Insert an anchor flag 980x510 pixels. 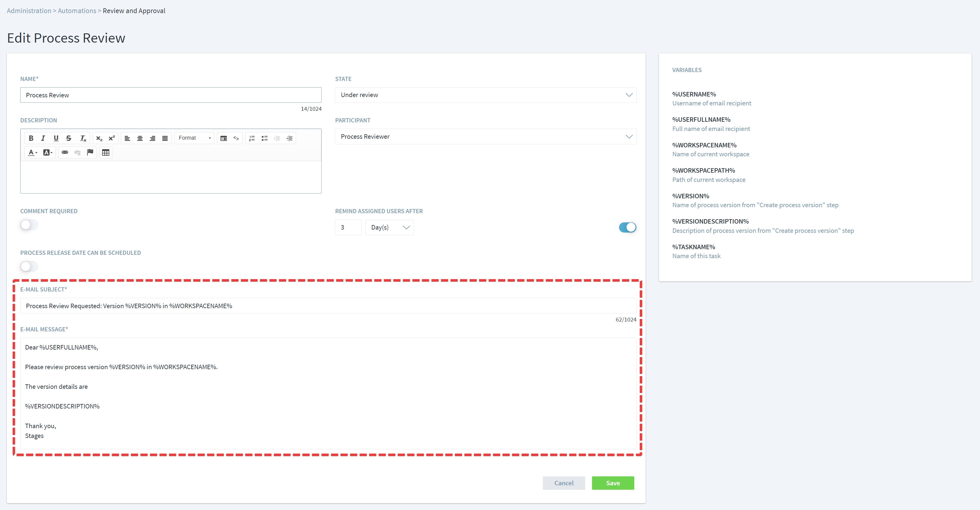pyautogui.click(x=90, y=152)
